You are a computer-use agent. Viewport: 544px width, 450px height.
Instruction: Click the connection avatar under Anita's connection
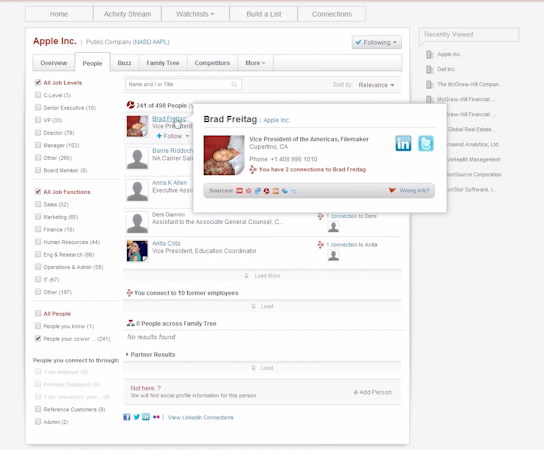tap(333, 255)
